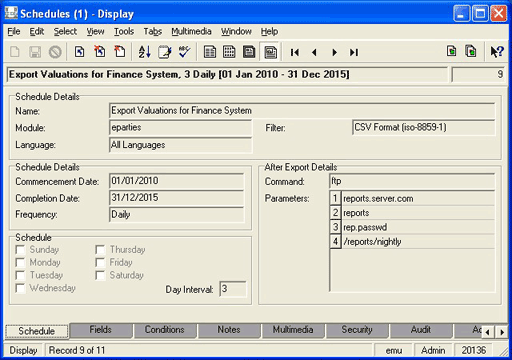This screenshot has height=360, width=512.
Task: Switch to the Notes tab
Action: [229, 330]
